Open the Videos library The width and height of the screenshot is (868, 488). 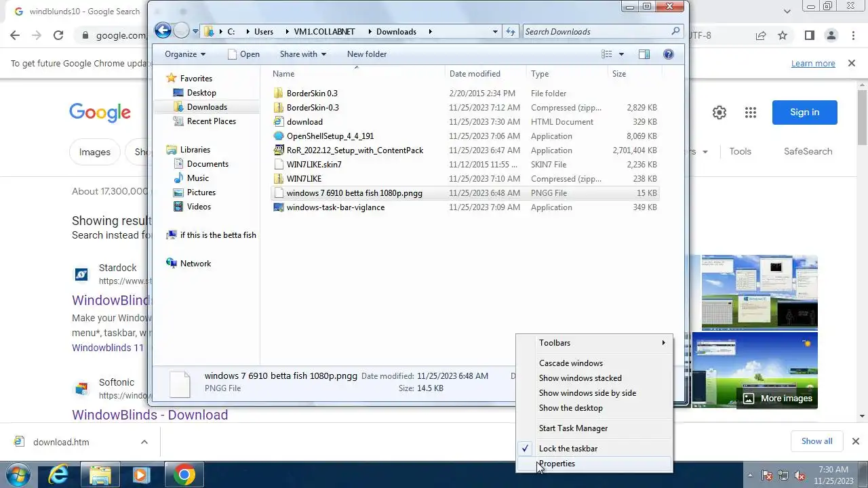coord(199,207)
